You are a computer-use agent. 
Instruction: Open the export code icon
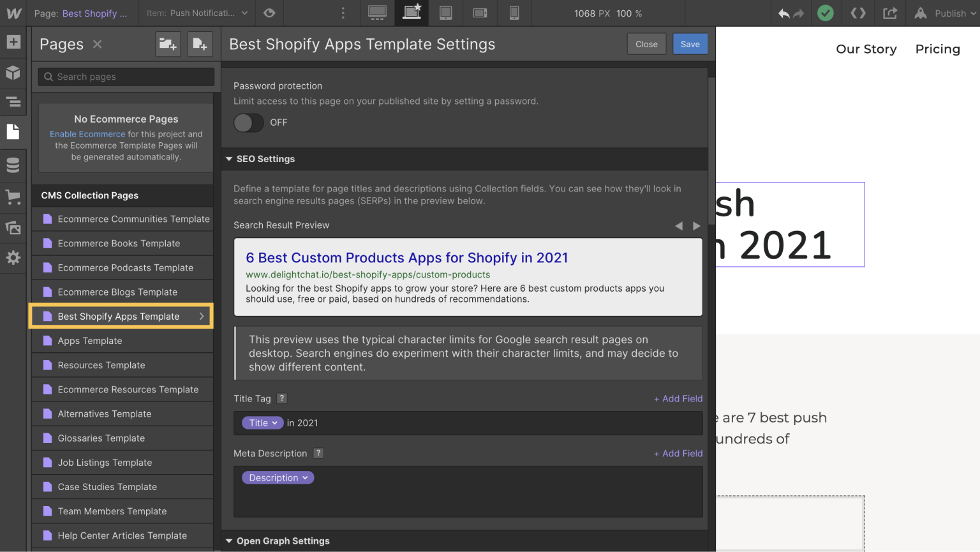pyautogui.click(x=858, y=13)
